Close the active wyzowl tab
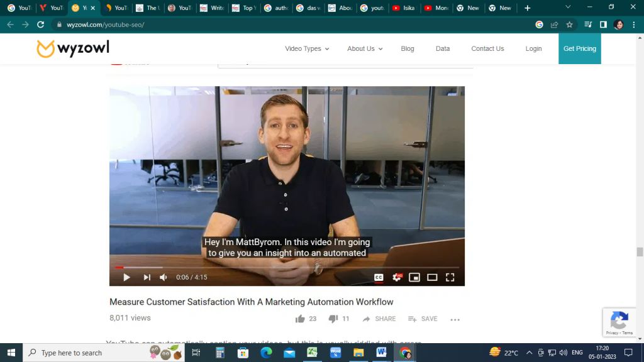644x362 pixels. (93, 8)
